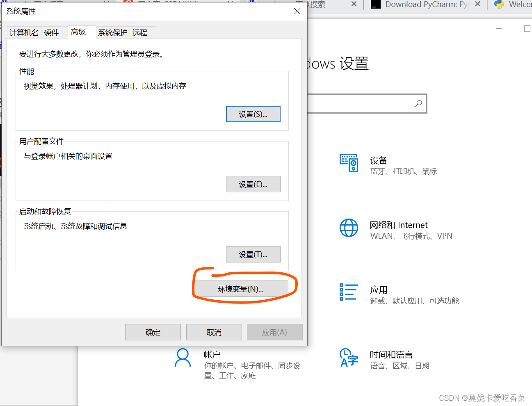Image resolution: width=532 pixels, height=406 pixels.
Task: Open 网络和 Internet settings title
Action: tap(399, 225)
